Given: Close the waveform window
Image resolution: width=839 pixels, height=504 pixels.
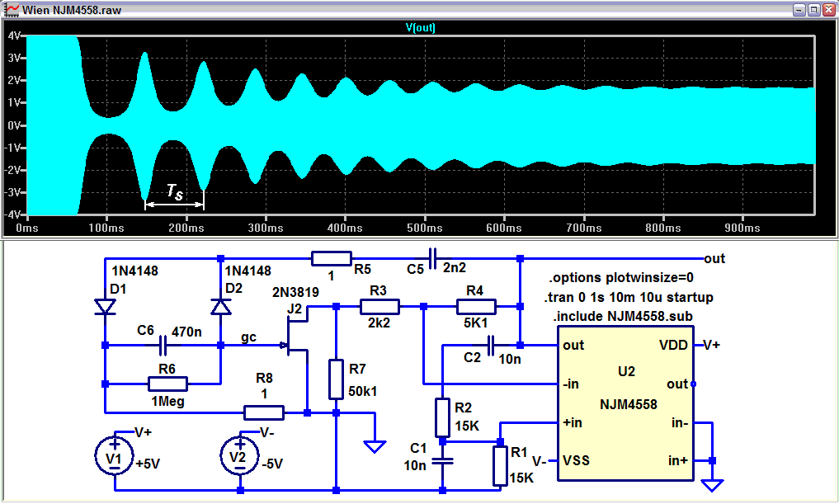Looking at the screenshot, I should coord(828,10).
